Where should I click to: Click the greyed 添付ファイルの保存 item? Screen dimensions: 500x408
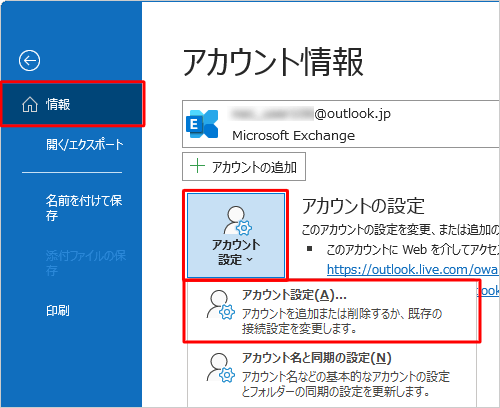(86, 263)
